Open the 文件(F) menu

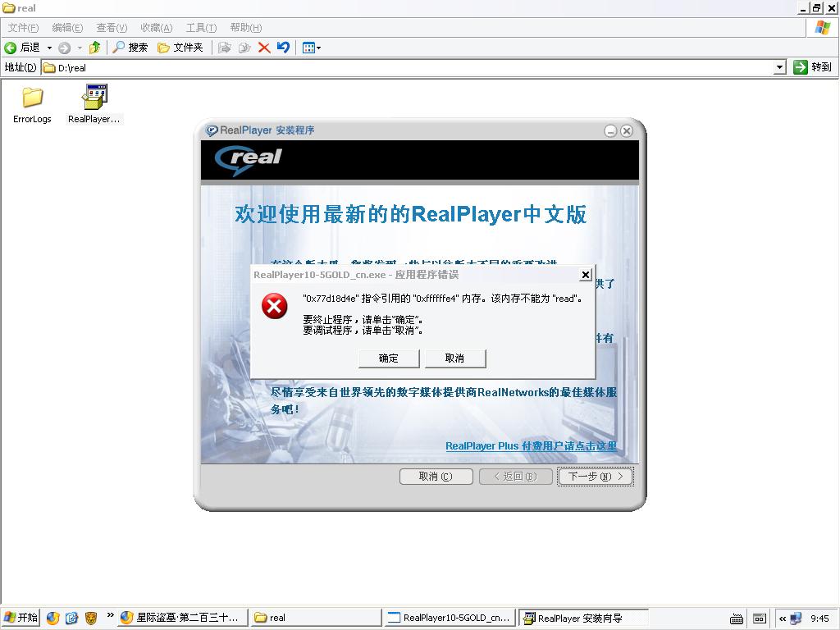23,27
